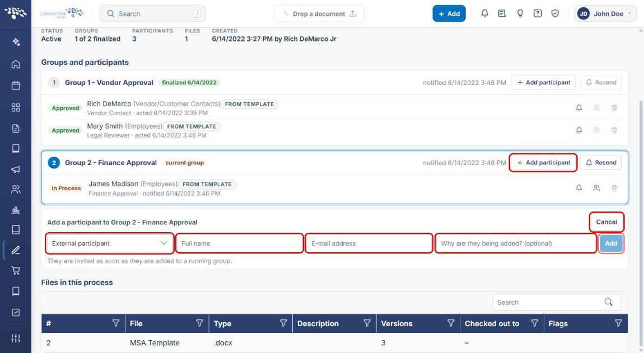644x353 pixels.
Task: Open notifications bell in top bar
Action: pos(484,13)
